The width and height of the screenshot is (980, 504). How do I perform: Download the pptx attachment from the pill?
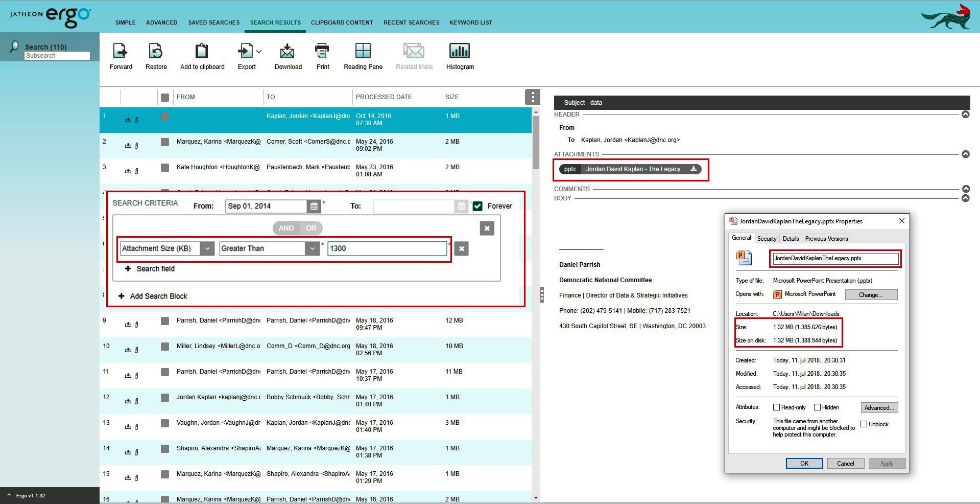(694, 169)
